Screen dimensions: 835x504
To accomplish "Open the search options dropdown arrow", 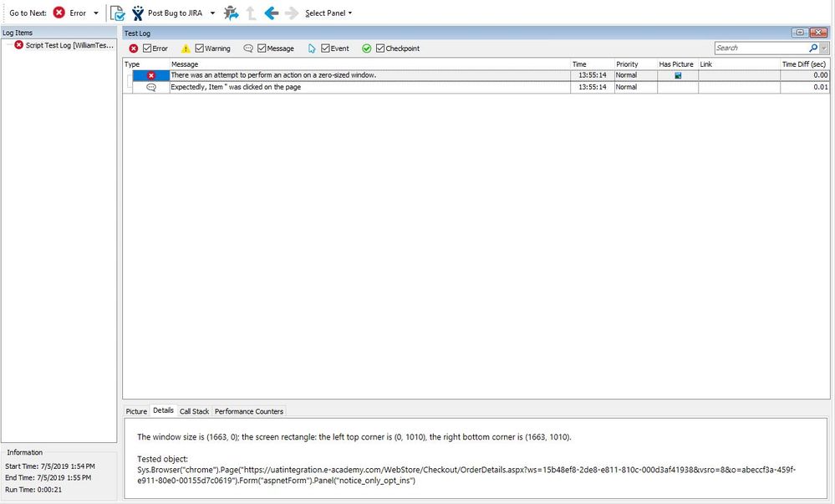I will [824, 48].
